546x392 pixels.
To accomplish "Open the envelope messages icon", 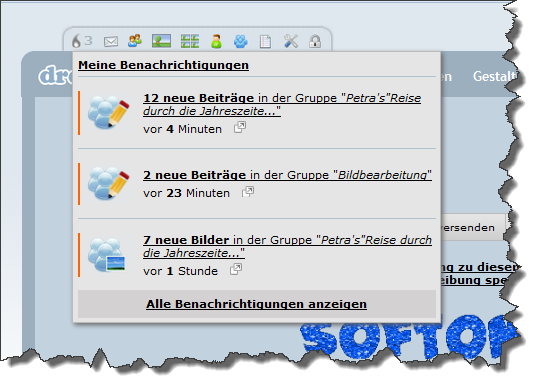I will point(111,41).
